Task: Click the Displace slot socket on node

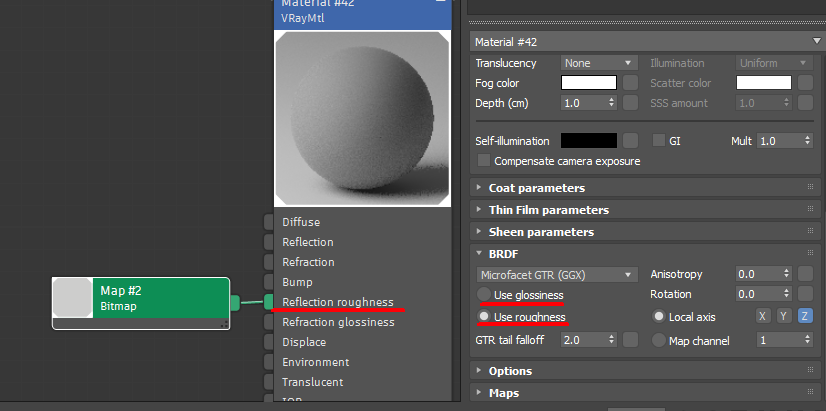Action: 269,342
